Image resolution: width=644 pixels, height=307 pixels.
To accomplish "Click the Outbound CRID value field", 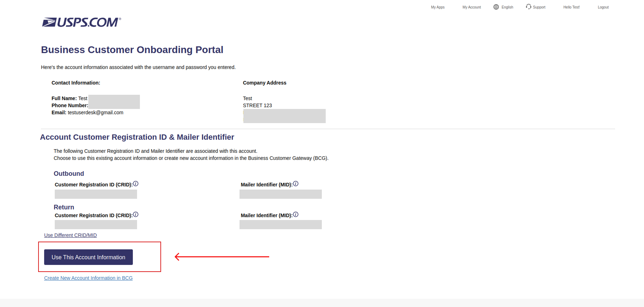I will coord(96,194).
